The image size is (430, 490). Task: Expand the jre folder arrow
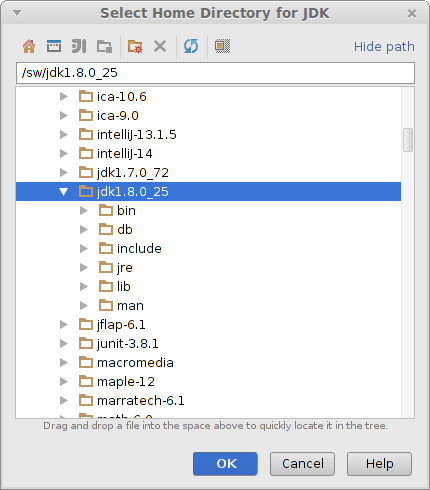(84, 268)
